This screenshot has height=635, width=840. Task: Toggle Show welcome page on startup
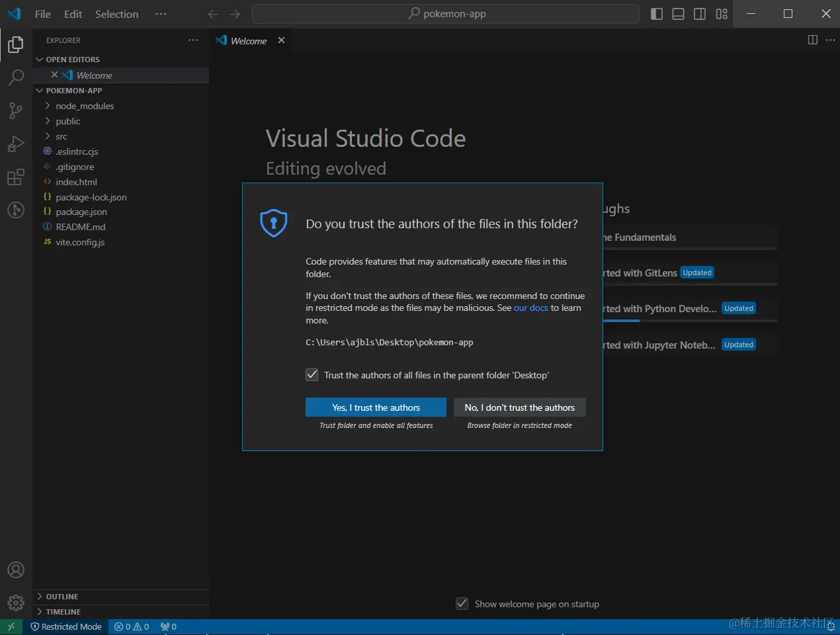click(x=462, y=604)
